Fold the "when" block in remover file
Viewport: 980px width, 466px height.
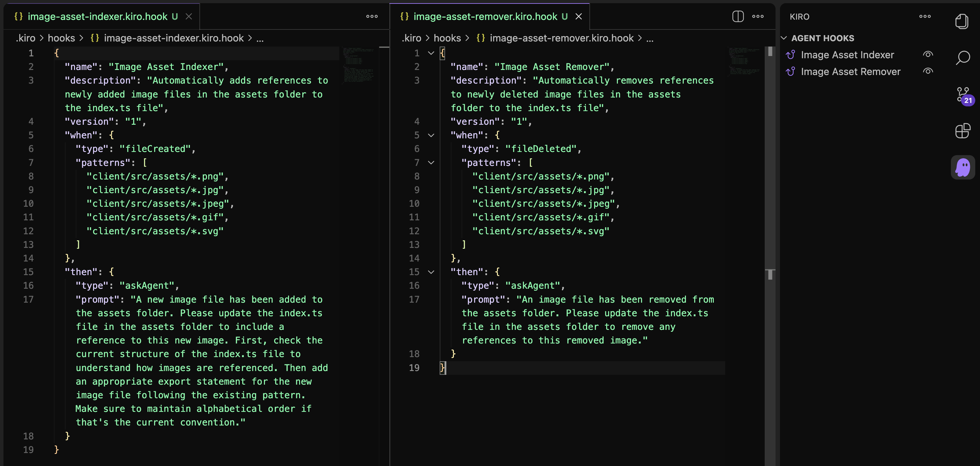pos(431,135)
